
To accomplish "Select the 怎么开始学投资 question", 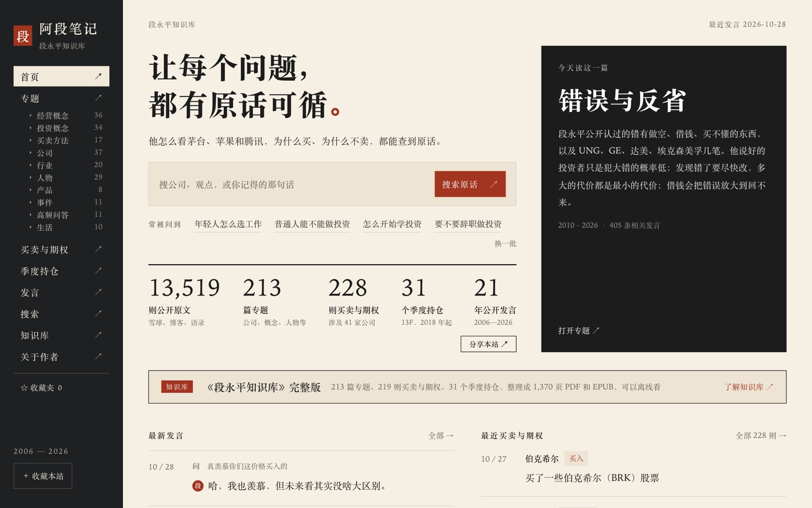I will (392, 224).
